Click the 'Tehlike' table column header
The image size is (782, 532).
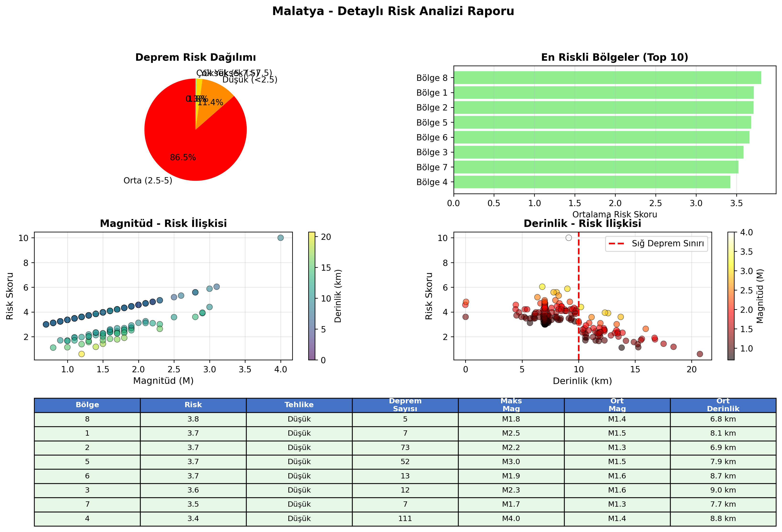point(299,405)
